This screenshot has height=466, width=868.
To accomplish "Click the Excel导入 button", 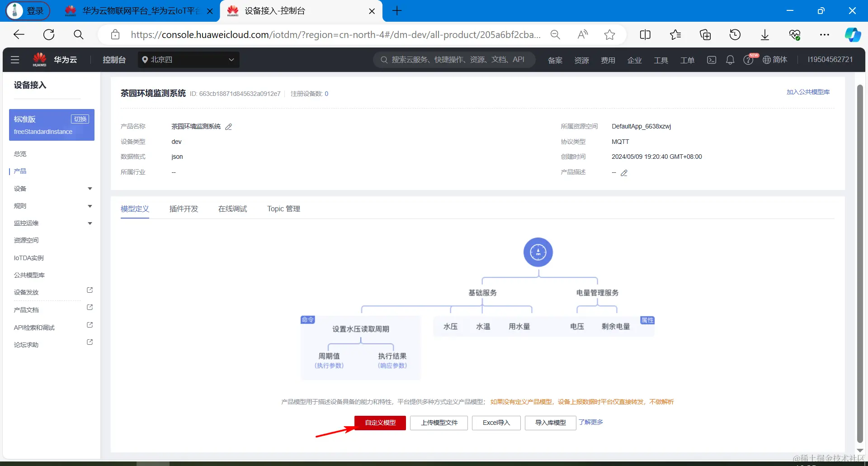I will point(496,423).
